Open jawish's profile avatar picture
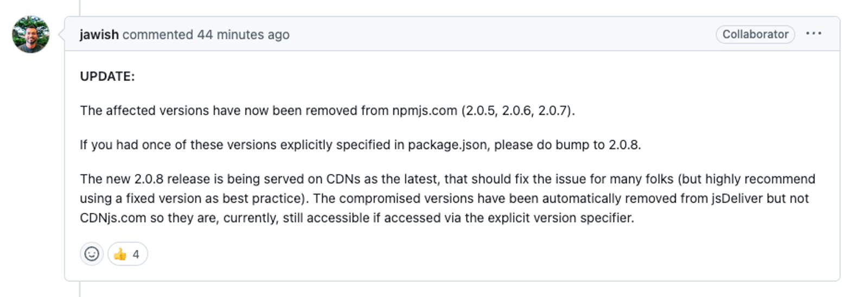Screen dimensions: 868x297 pyautogui.click(x=31, y=34)
